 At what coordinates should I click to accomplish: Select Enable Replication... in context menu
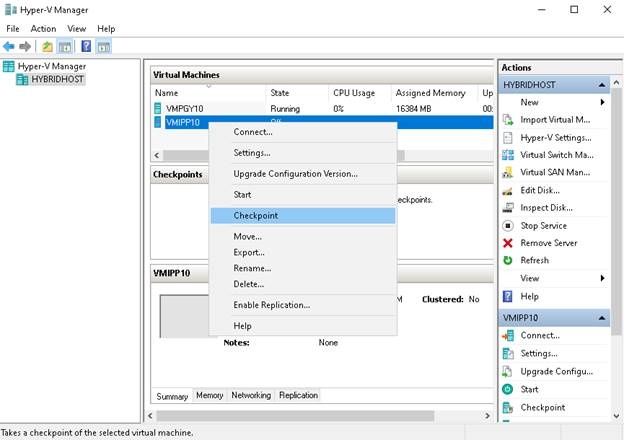click(x=303, y=305)
